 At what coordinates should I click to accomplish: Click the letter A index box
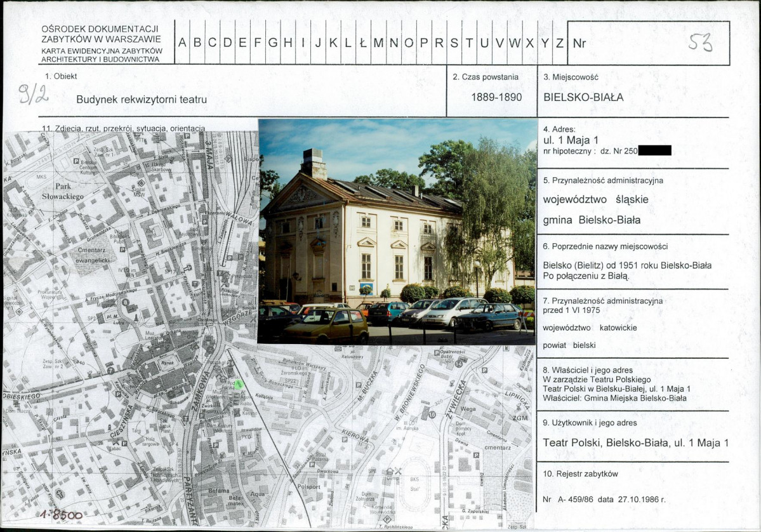[183, 43]
